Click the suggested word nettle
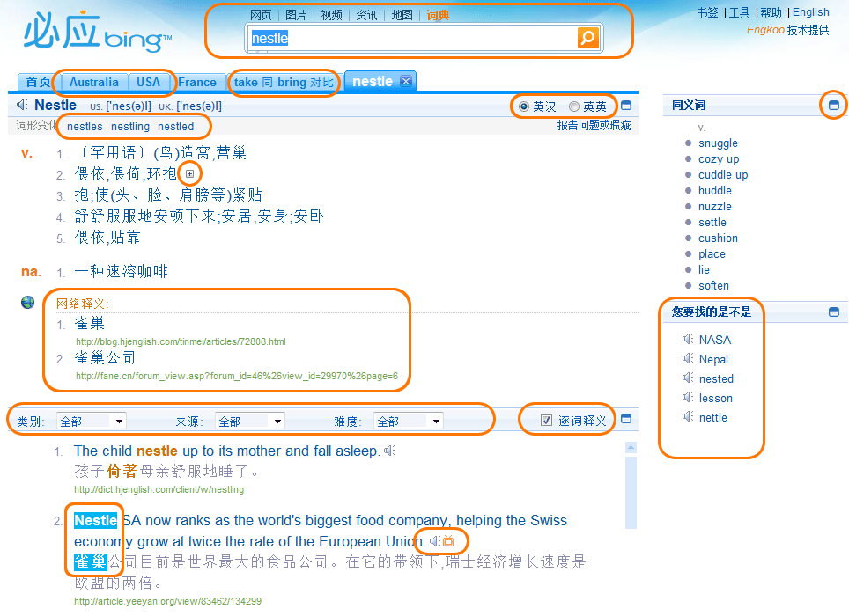Image resolution: width=849 pixels, height=616 pixels. click(x=713, y=417)
